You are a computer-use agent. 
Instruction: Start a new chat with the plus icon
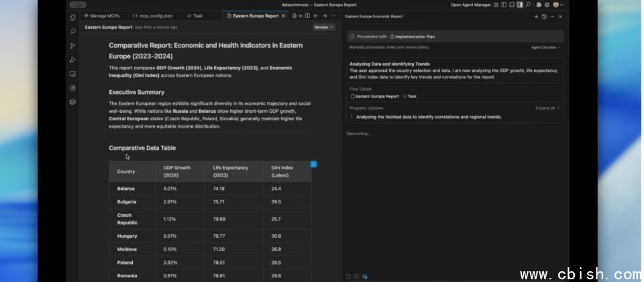pyautogui.click(x=536, y=16)
